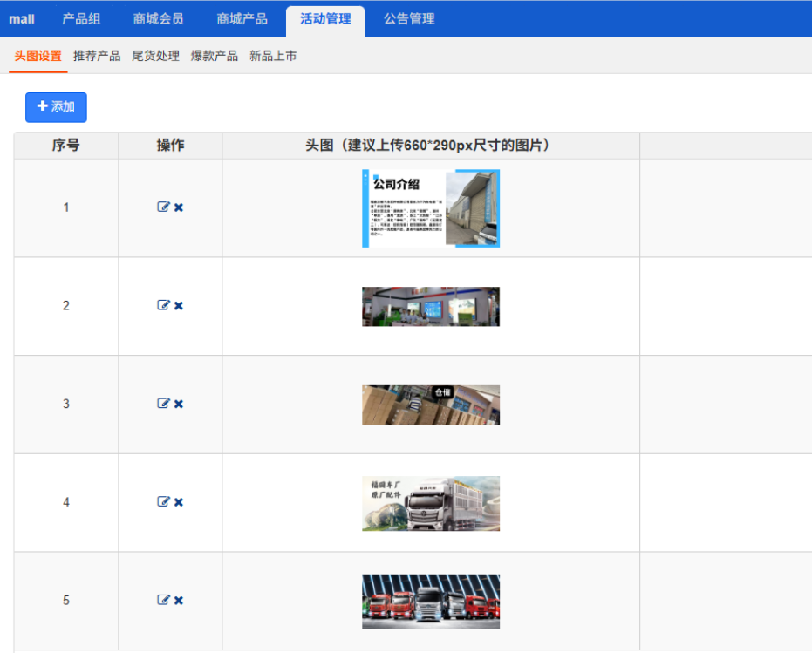Remove the row 5 trucks banner
Image resolution: width=812 pixels, height=653 pixels.
(x=179, y=600)
